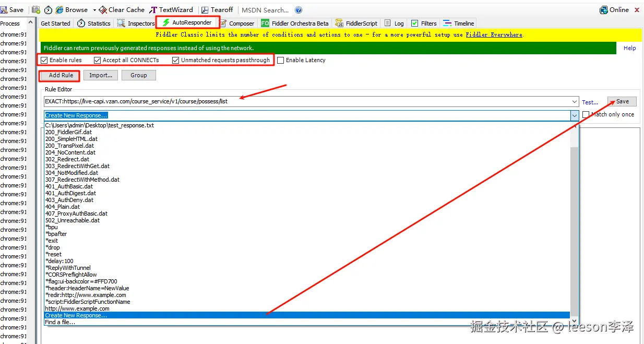Switch to the Filters tab
This screenshot has width=644, height=344.
[x=424, y=23]
